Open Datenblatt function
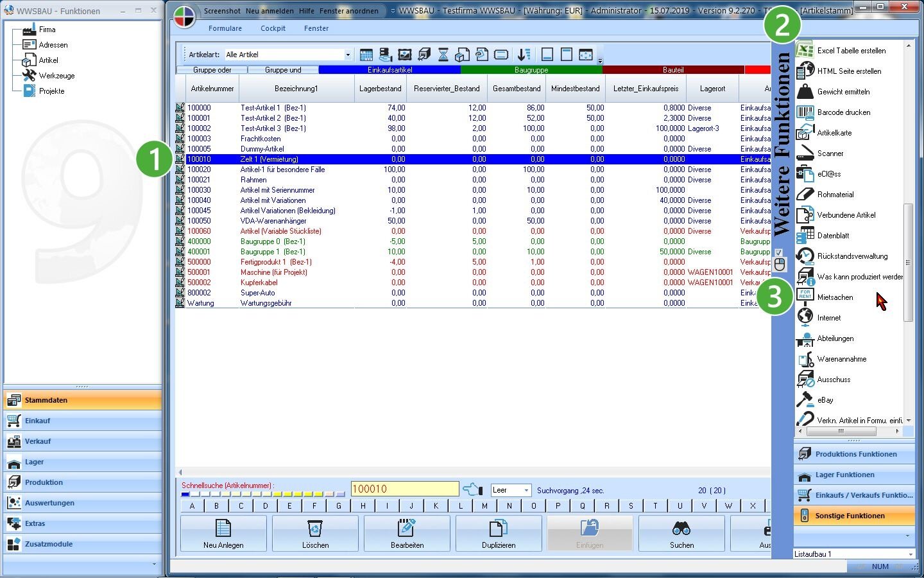Image resolution: width=924 pixels, height=578 pixels. pos(823,235)
